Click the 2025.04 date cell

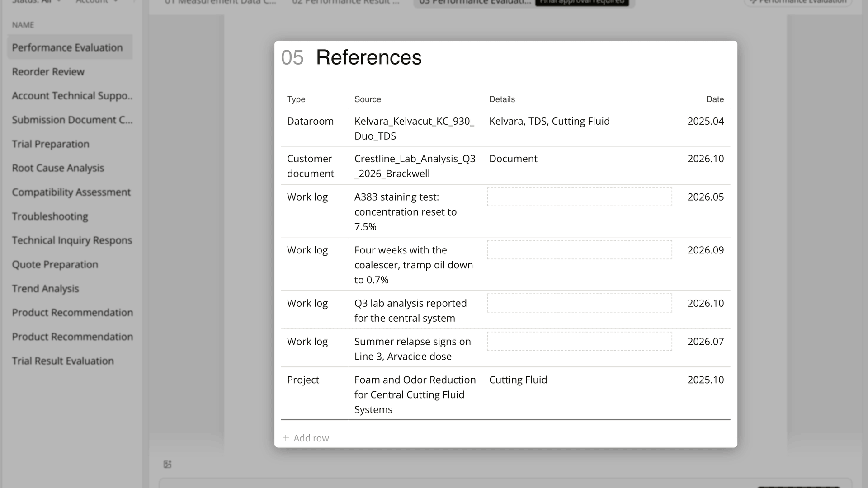tap(705, 121)
